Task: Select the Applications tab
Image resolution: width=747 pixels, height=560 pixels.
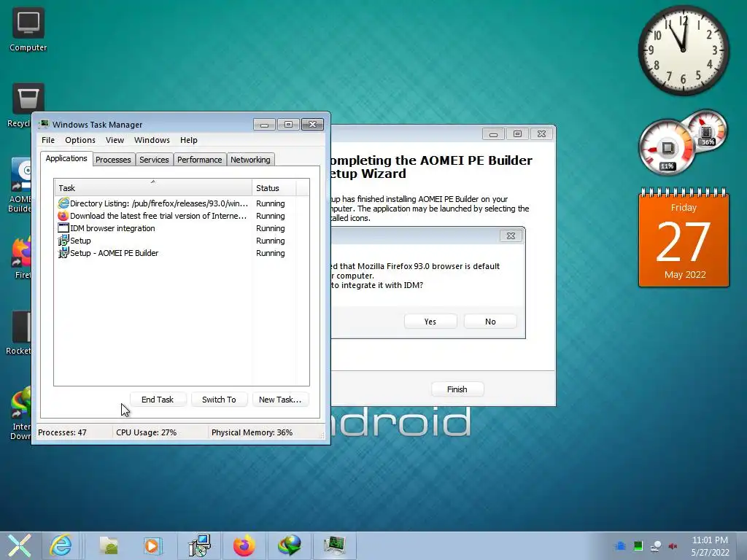Action: [x=66, y=158]
